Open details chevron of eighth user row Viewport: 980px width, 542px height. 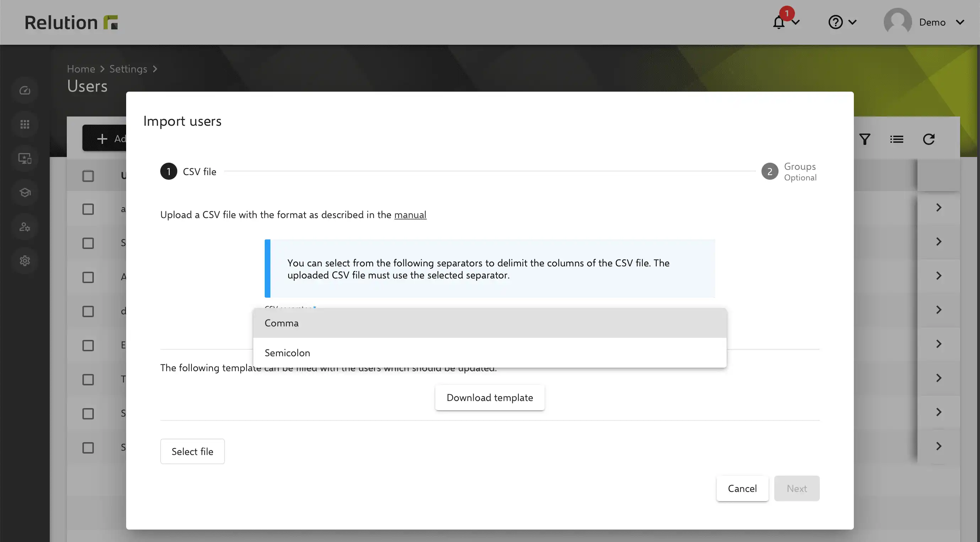coord(938,446)
